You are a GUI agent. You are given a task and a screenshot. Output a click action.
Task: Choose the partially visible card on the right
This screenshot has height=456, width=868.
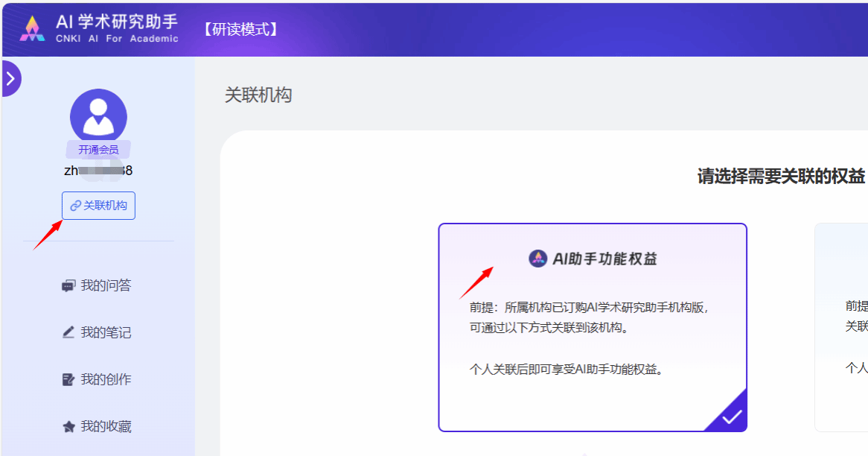(x=841, y=328)
